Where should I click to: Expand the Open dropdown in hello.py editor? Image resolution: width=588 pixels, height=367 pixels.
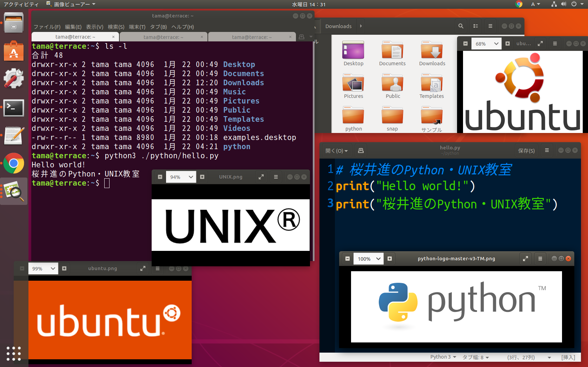point(336,151)
